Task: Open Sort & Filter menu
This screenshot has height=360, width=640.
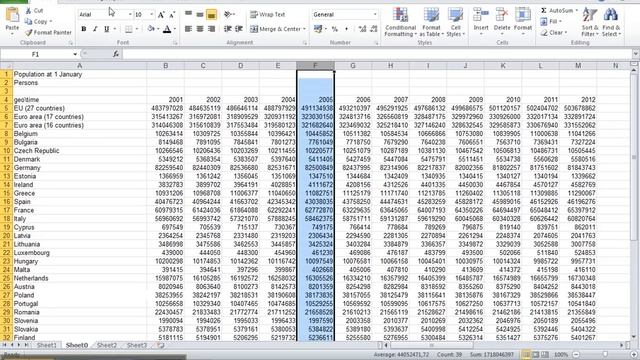Action: point(590,22)
